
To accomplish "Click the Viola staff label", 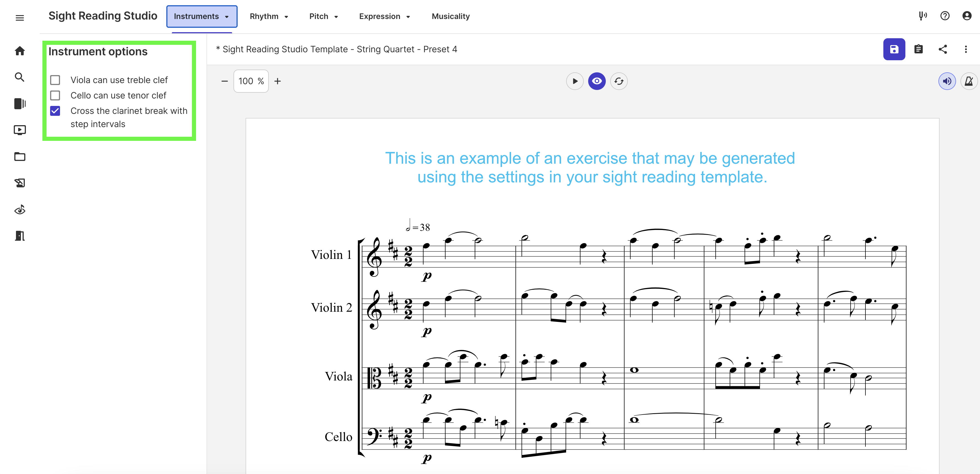I will 338,376.
